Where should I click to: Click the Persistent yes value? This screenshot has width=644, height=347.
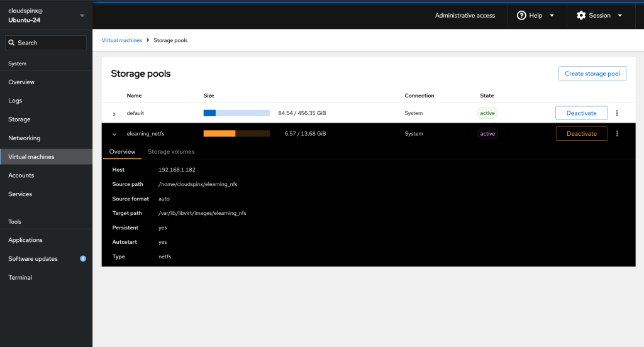(x=163, y=228)
